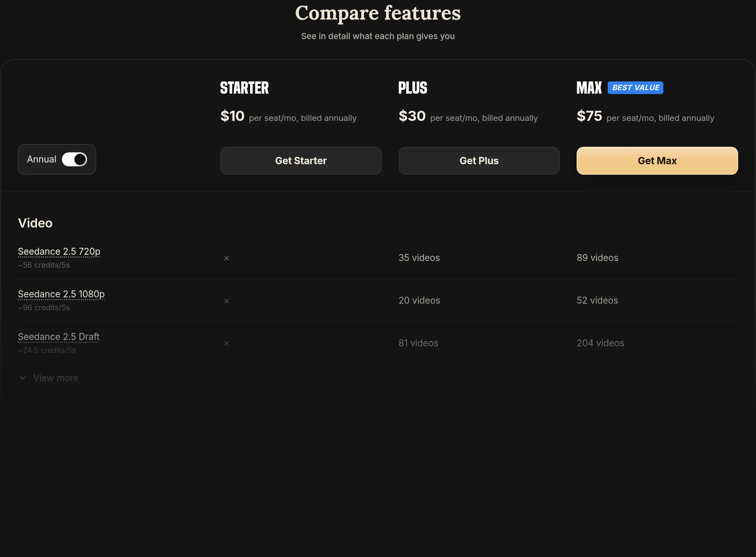Screen dimensions: 756x557
Task: Toggle the Annual billing switch
Action: click(74, 159)
